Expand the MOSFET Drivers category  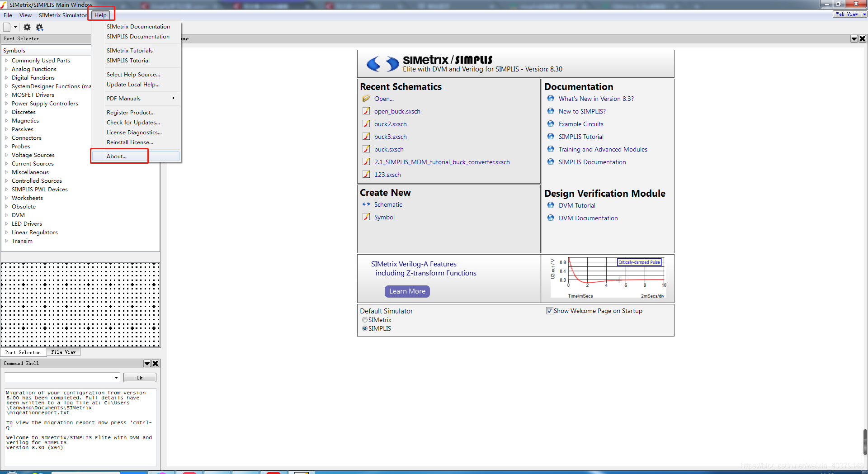coord(6,95)
